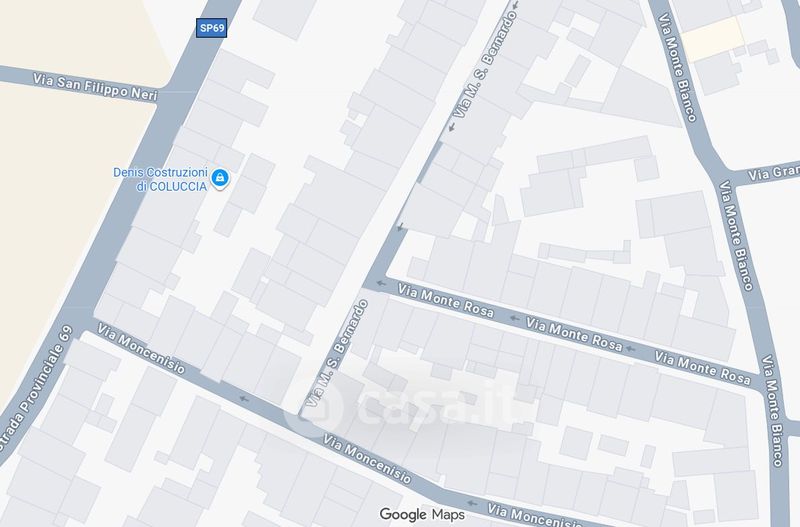Click arrow left of first Via Monte Rosa label
800x527 pixels.
point(381,283)
